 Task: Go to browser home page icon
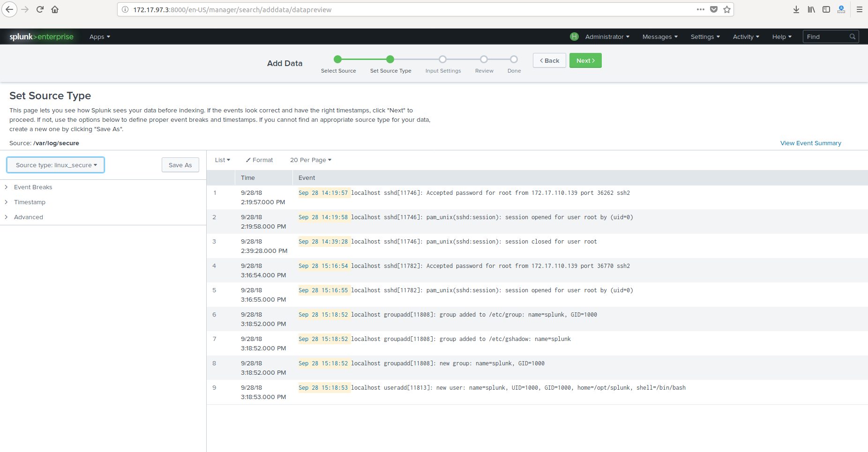point(55,9)
